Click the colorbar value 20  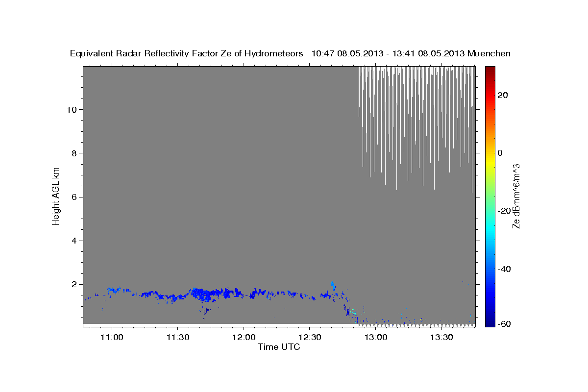pos(502,95)
